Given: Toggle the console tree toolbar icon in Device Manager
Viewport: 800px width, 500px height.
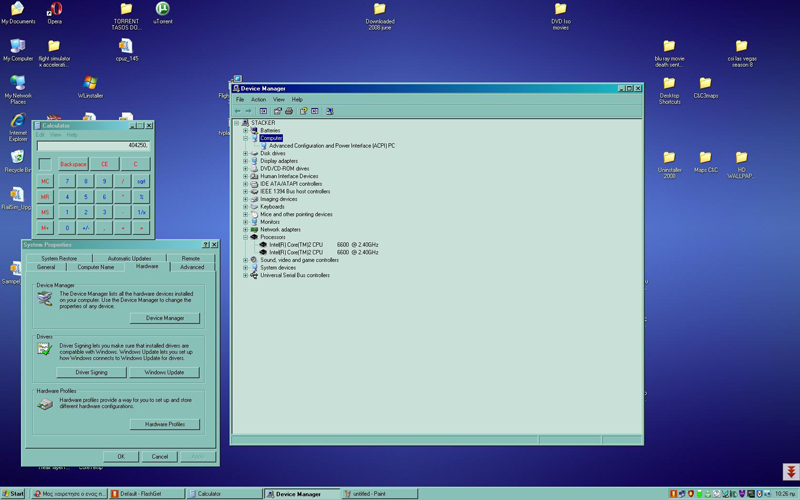Looking at the screenshot, I should pyautogui.click(x=263, y=111).
